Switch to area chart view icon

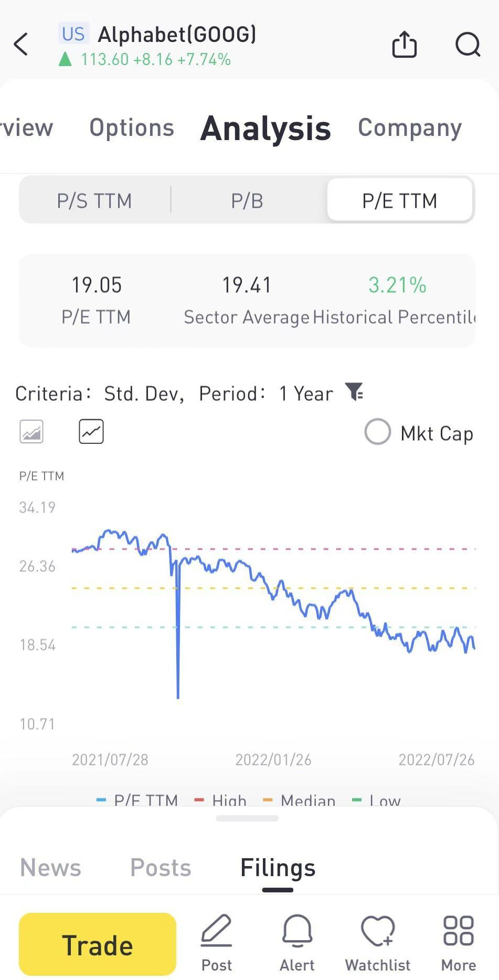point(31,432)
